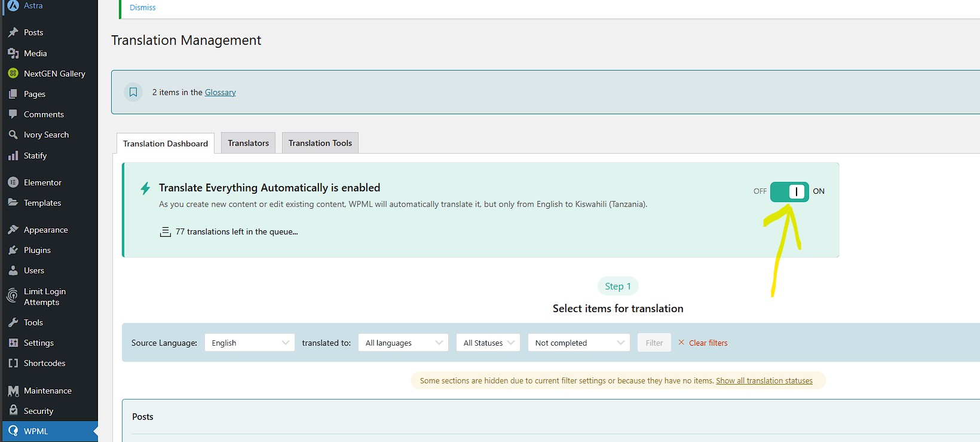Click the Maintenance M icon
Screen dimensions: 980x442
pyautogui.click(x=13, y=391)
